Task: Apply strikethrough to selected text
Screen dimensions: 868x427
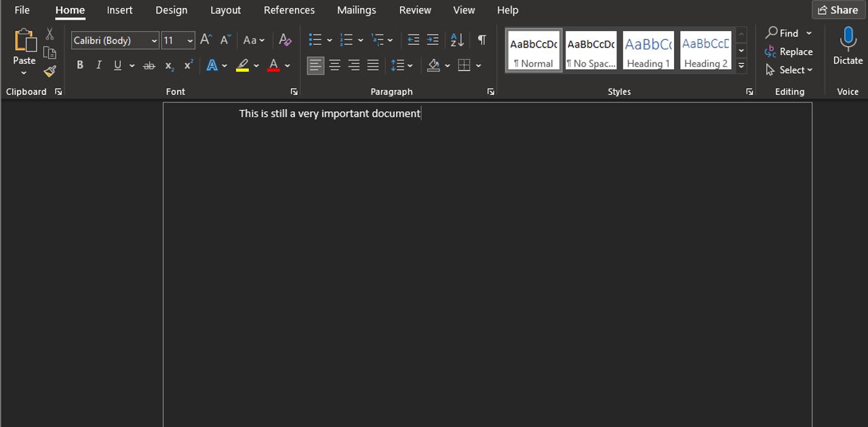Action: [149, 65]
